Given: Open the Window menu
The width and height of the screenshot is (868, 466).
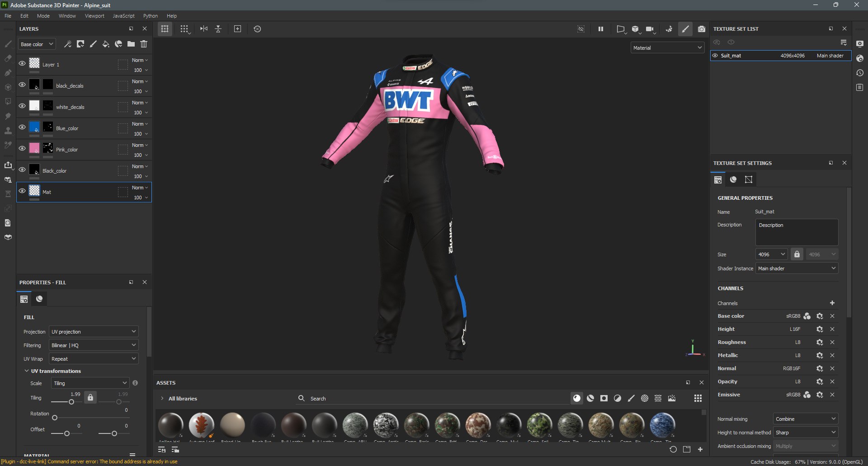Looking at the screenshot, I should [67, 16].
